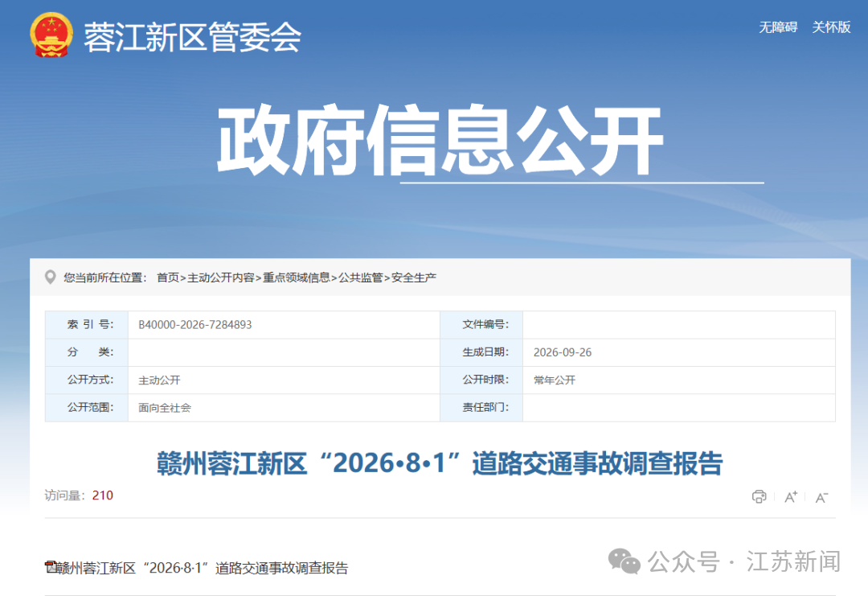Click the PDF attachment icon

pos(51,567)
